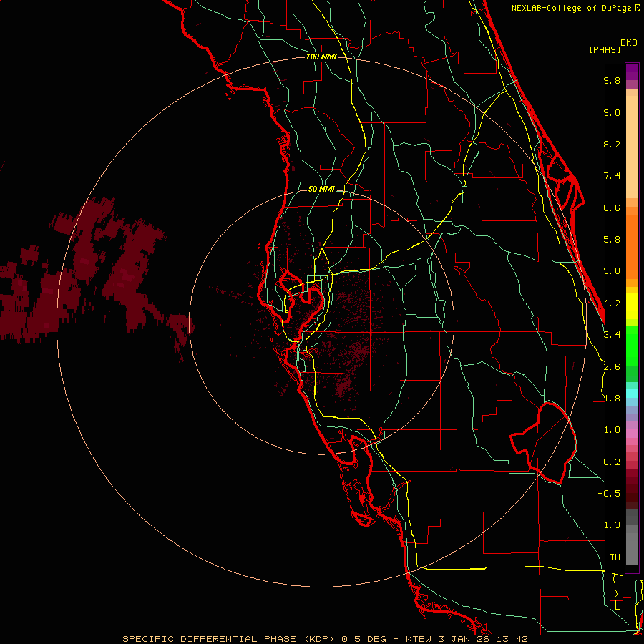Click the 9.0 color scale value
The width and height of the screenshot is (644, 644).
click(612, 112)
